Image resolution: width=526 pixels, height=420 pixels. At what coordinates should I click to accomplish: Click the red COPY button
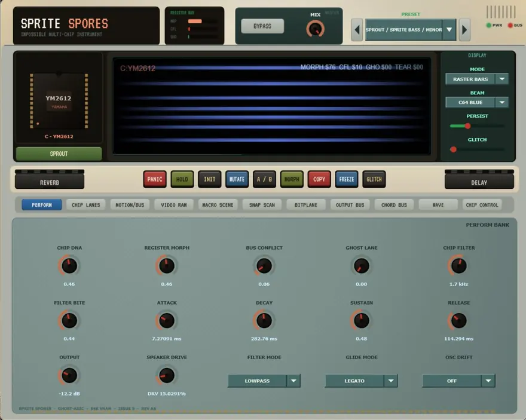pyautogui.click(x=319, y=179)
